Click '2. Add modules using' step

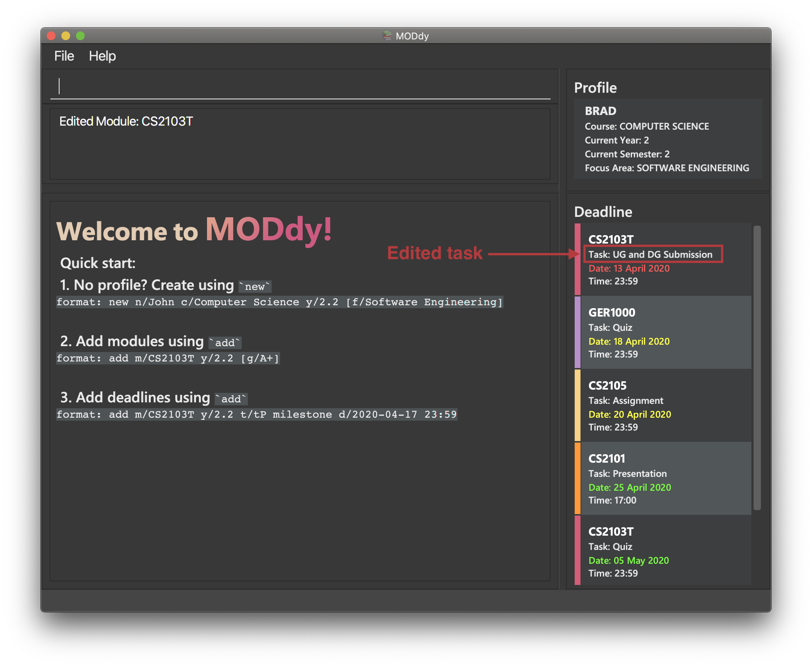pyautogui.click(x=131, y=341)
